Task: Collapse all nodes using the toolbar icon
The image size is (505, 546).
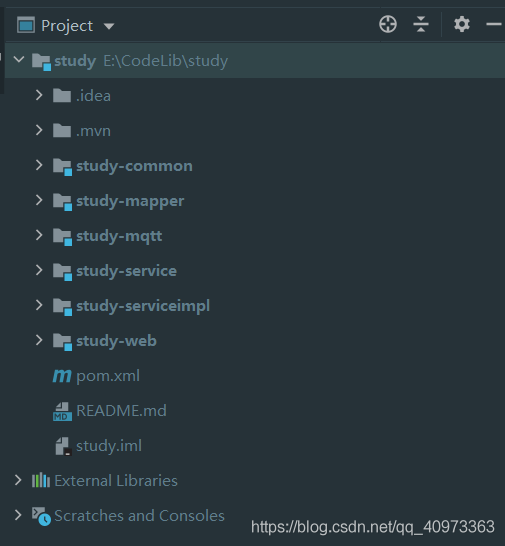Action: [421, 24]
